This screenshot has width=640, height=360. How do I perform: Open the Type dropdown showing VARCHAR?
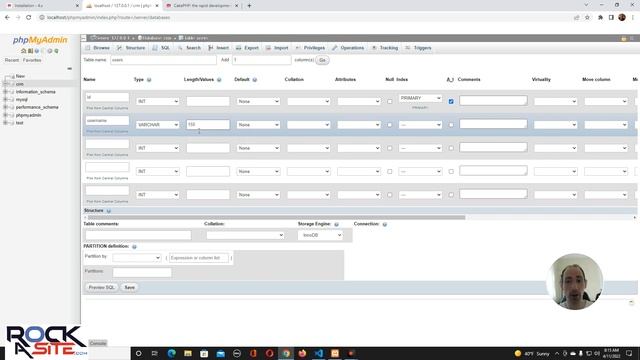click(158, 125)
